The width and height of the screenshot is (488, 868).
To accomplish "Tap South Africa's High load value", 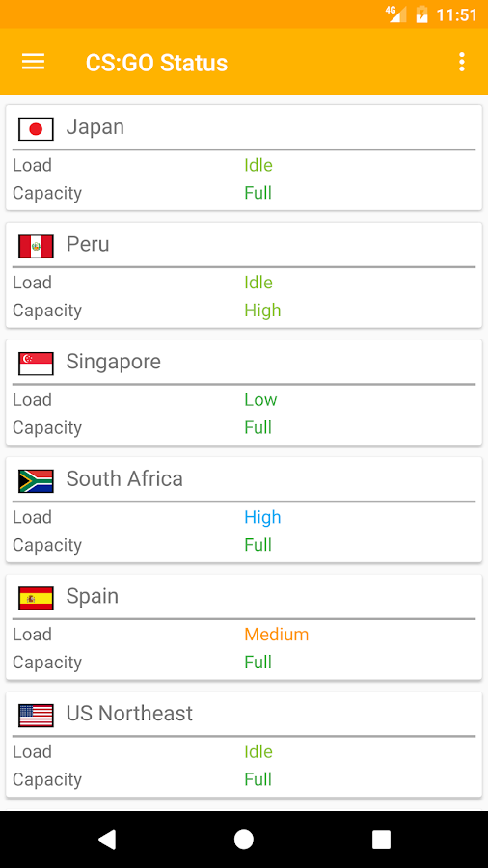I will [x=263, y=517].
